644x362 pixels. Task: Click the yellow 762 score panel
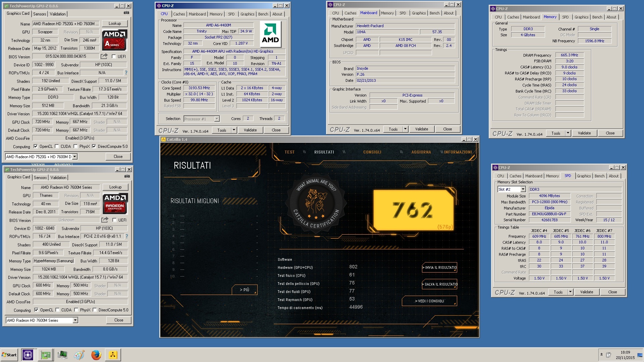click(413, 210)
